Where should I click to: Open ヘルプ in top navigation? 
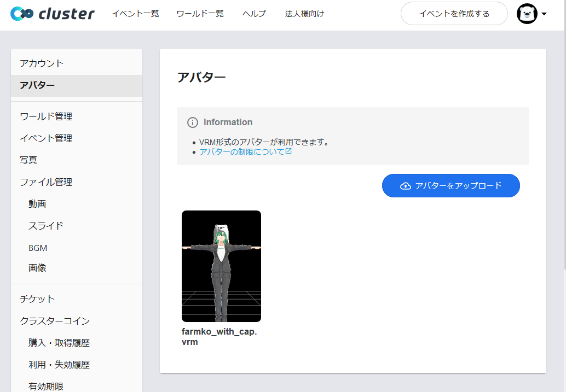click(254, 14)
